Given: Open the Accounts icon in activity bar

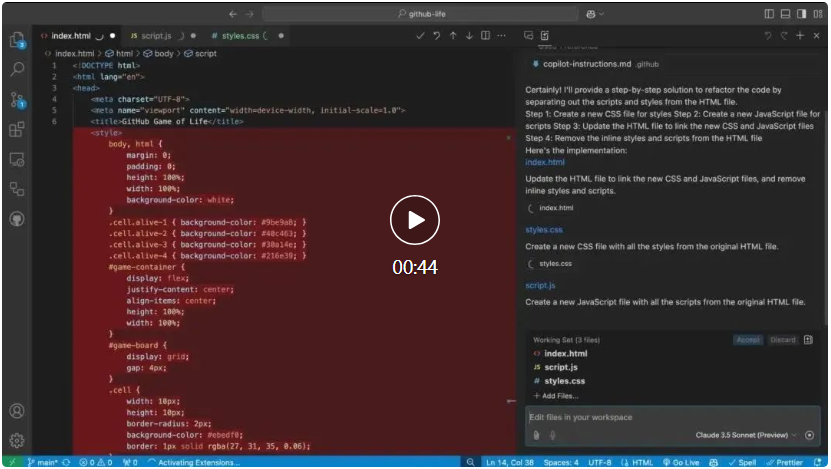Looking at the screenshot, I should click(x=17, y=411).
